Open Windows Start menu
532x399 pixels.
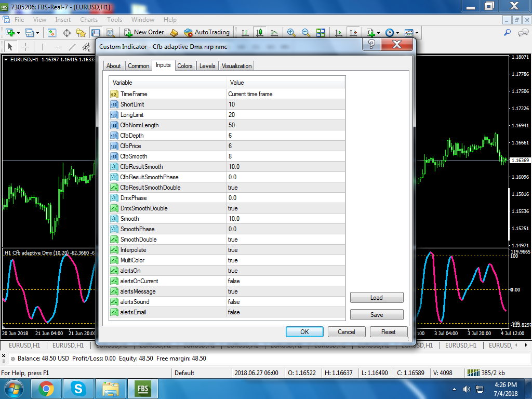(14, 389)
